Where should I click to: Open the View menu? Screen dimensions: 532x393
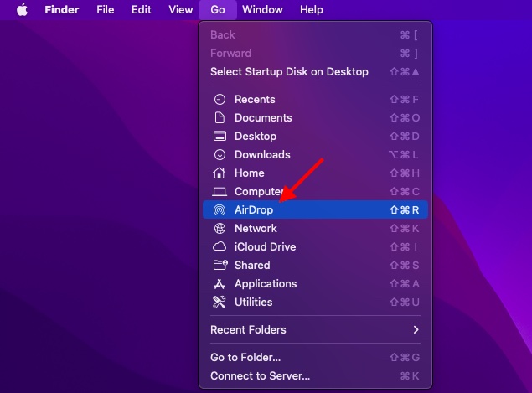pos(180,9)
